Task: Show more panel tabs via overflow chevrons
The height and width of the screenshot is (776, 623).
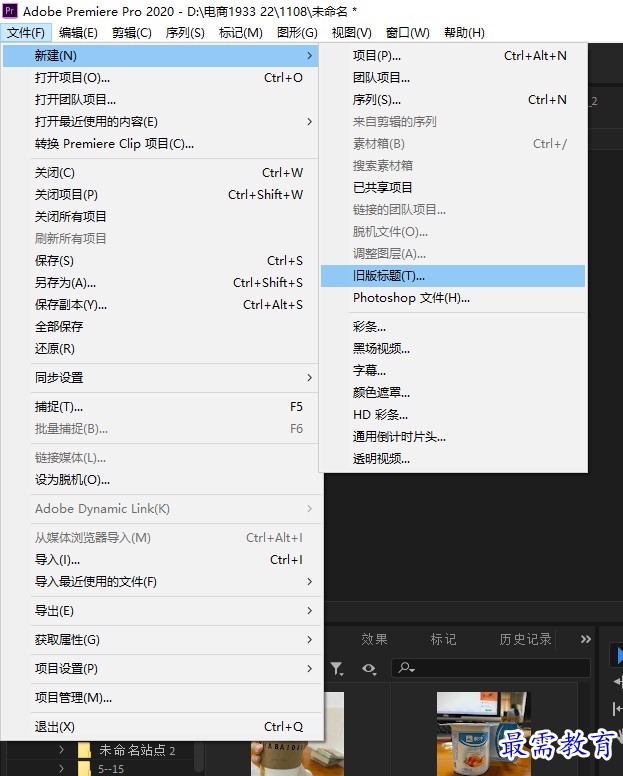Action: click(585, 639)
